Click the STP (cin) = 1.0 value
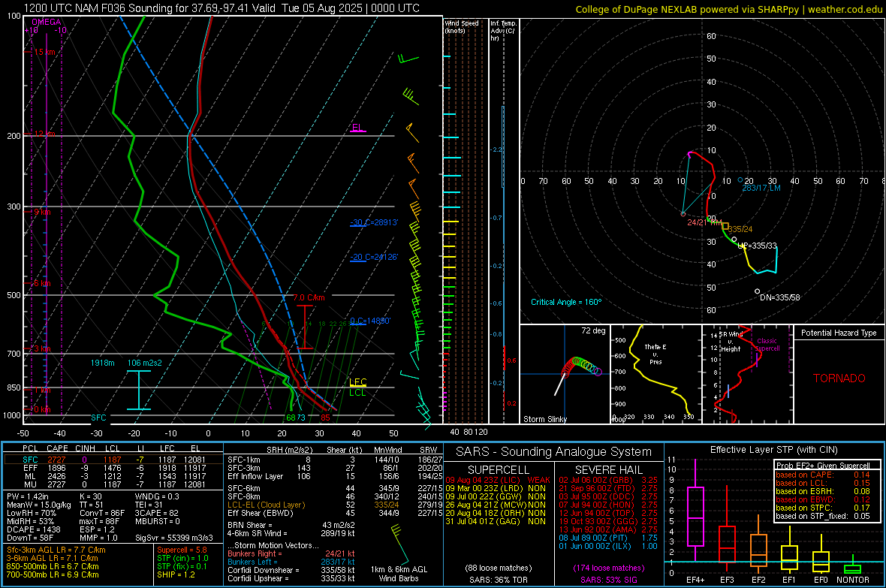 pos(182,558)
